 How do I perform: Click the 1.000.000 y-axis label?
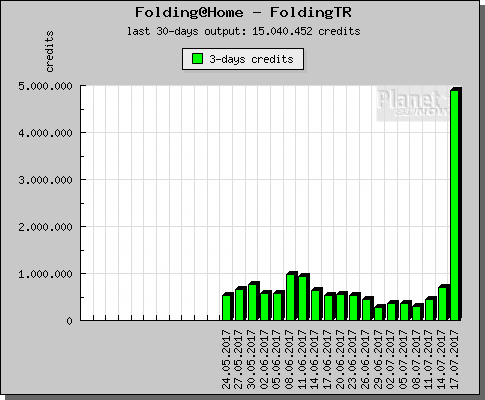[45, 274]
